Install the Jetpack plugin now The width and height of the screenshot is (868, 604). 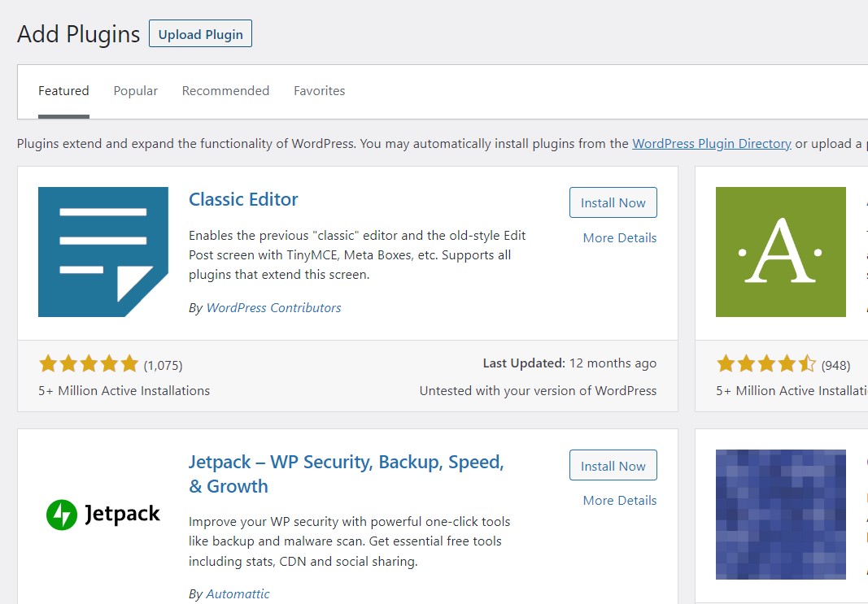coord(613,466)
